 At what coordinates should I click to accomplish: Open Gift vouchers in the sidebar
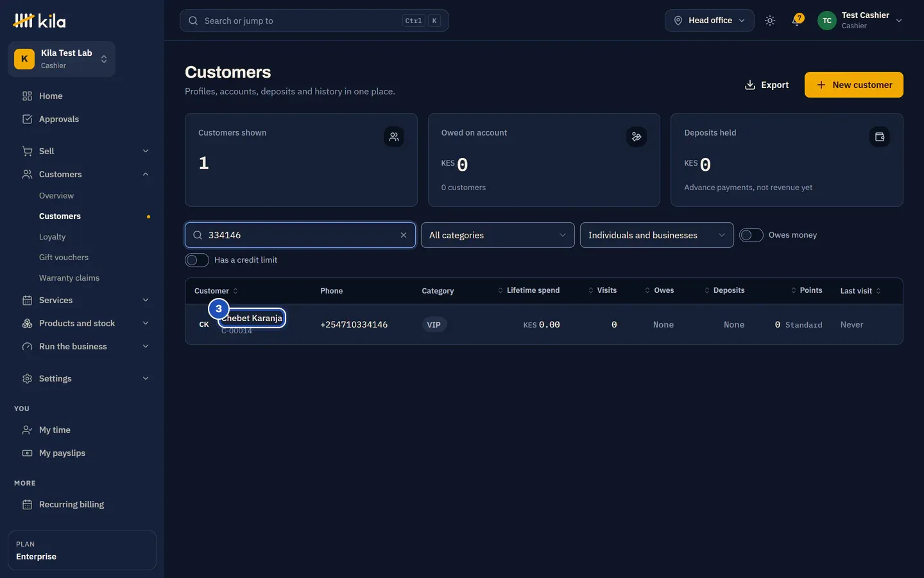(64, 258)
